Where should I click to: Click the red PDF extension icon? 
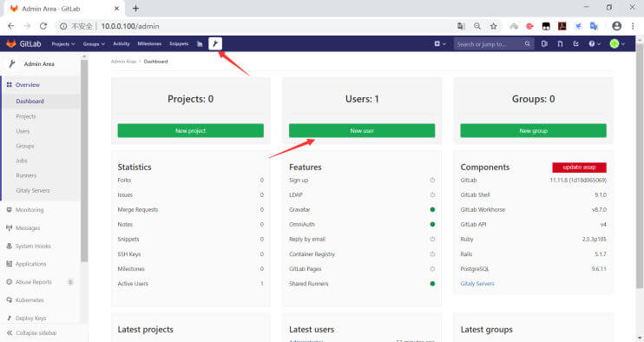click(x=562, y=26)
